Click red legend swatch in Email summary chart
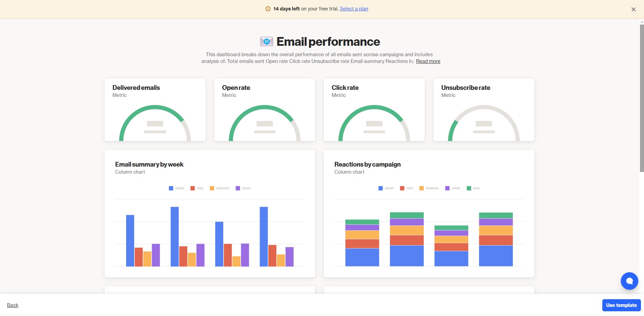The height and width of the screenshot is (316, 644). point(193,188)
